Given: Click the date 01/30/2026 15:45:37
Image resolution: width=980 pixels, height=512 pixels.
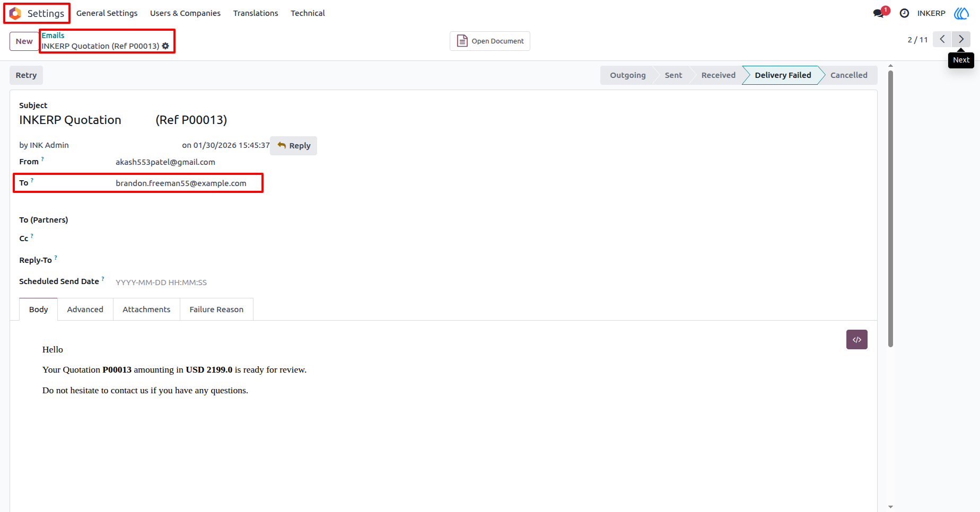Looking at the screenshot, I should pyautogui.click(x=231, y=145).
